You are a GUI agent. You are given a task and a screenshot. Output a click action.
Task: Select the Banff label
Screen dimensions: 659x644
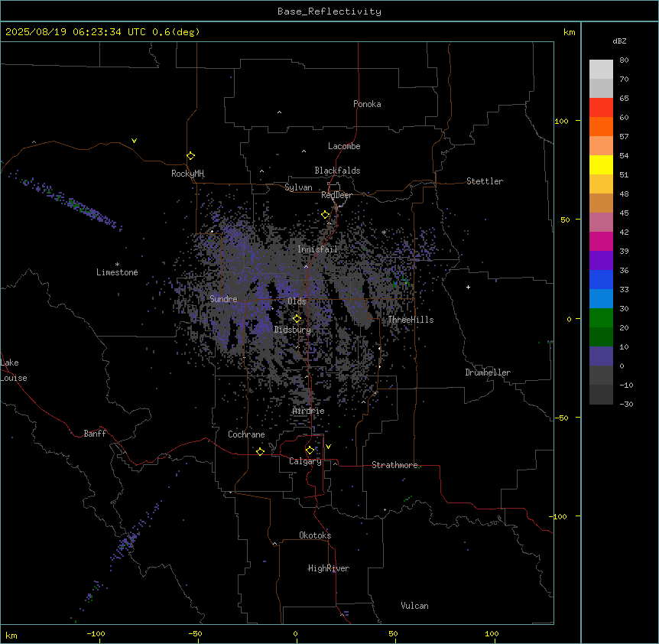95,434
